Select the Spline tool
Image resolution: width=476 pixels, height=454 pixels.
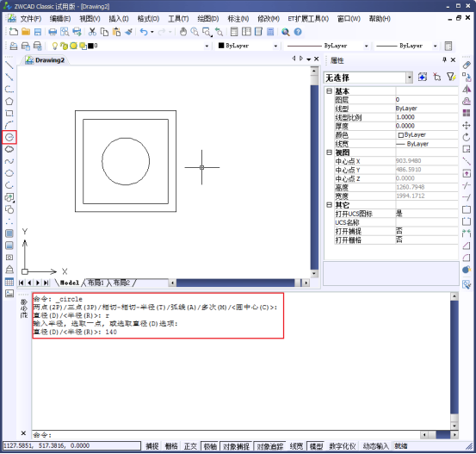click(x=9, y=161)
